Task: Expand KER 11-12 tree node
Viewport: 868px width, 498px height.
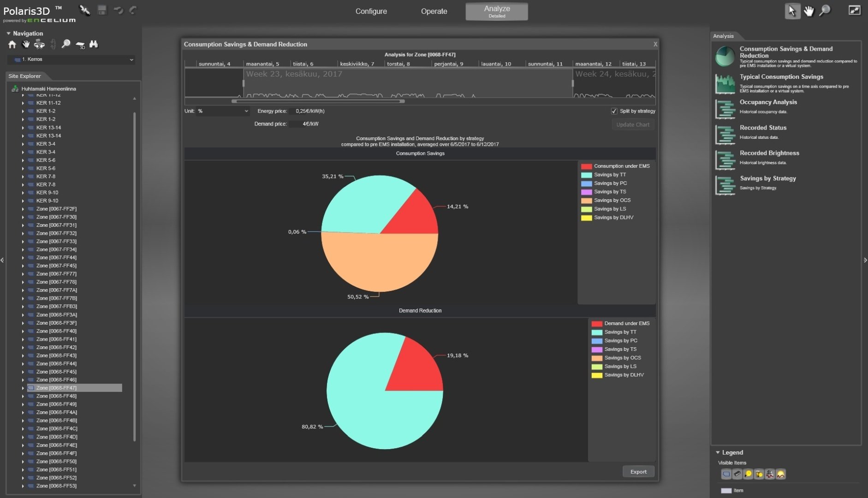Action: pyautogui.click(x=23, y=103)
